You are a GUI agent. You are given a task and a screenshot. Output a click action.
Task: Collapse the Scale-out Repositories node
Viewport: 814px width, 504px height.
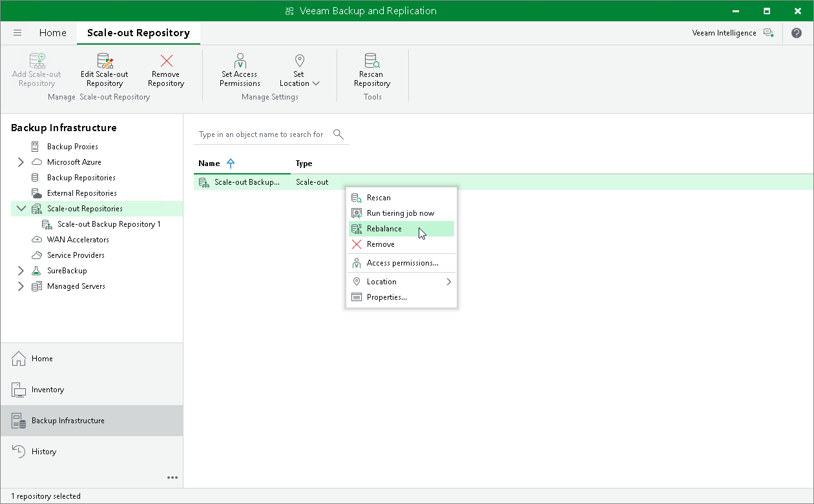point(21,209)
